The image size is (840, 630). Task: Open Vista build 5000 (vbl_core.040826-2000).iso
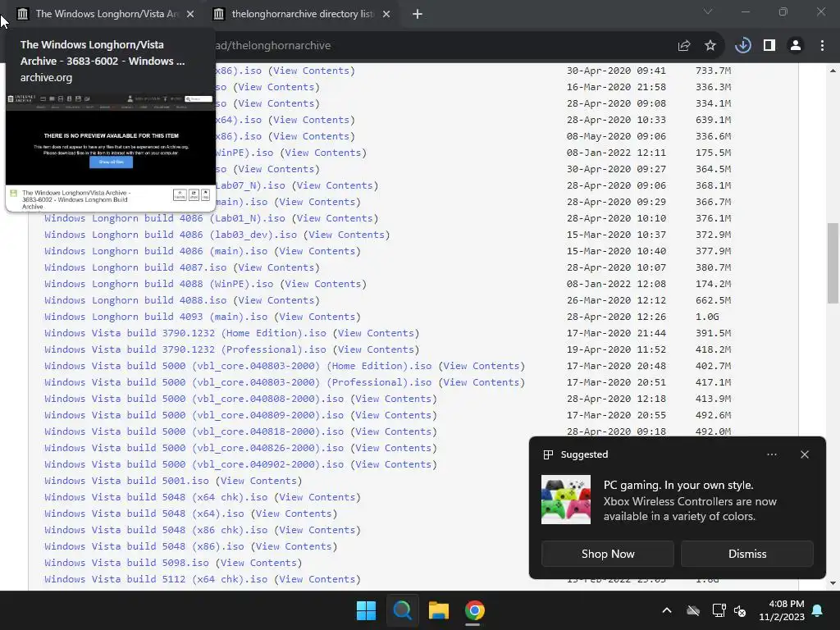pos(194,448)
